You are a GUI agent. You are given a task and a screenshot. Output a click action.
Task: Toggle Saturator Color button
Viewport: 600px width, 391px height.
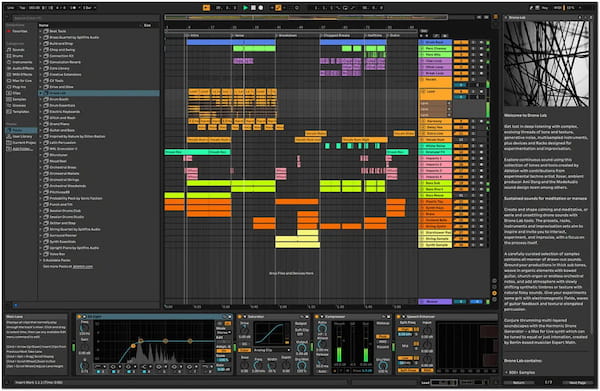[244, 350]
